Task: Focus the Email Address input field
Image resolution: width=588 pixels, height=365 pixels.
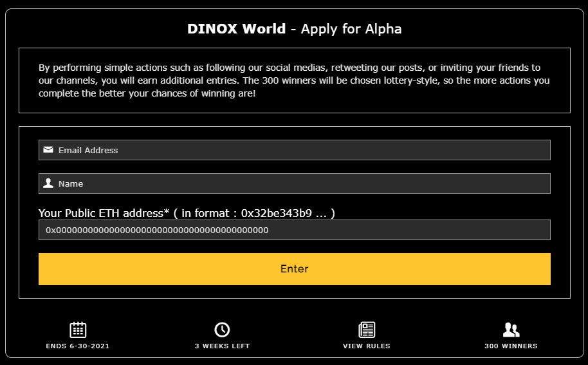Action: (x=295, y=150)
